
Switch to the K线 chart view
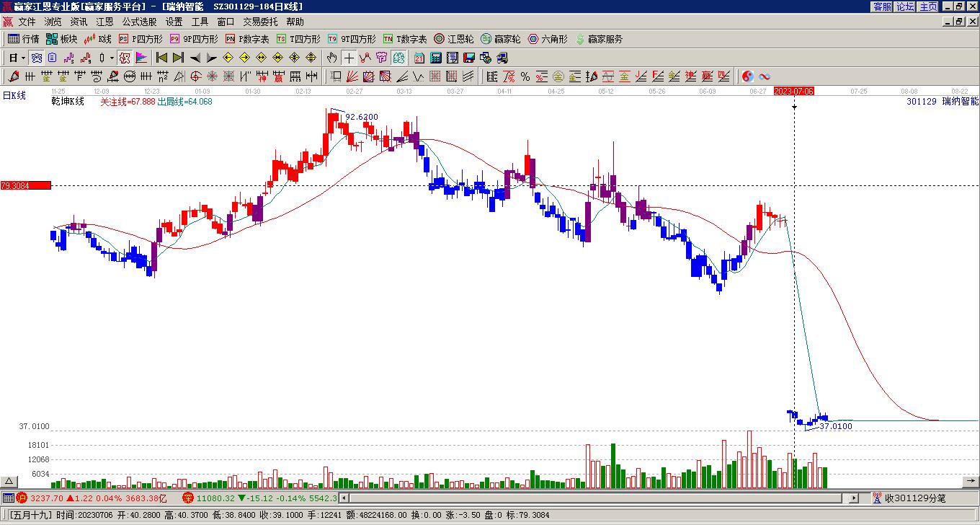tap(98, 39)
